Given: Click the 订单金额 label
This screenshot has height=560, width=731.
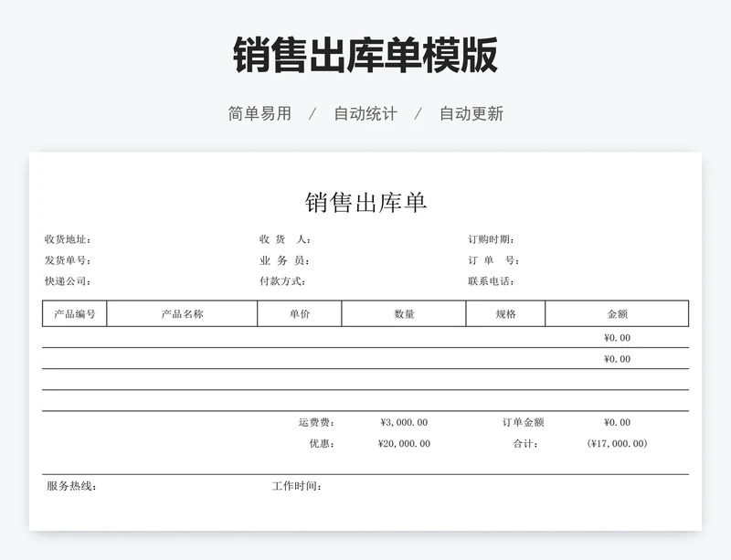Looking at the screenshot, I should click(x=523, y=422).
